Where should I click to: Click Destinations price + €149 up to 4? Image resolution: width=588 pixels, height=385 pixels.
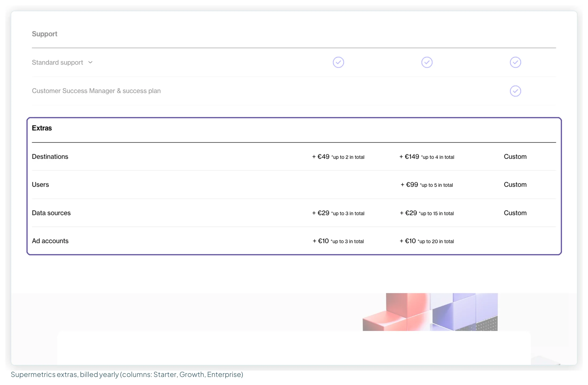point(427,157)
